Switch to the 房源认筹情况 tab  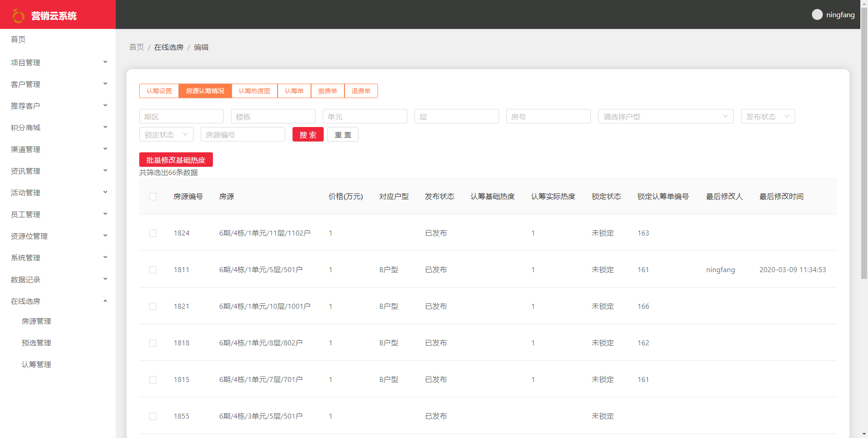205,91
